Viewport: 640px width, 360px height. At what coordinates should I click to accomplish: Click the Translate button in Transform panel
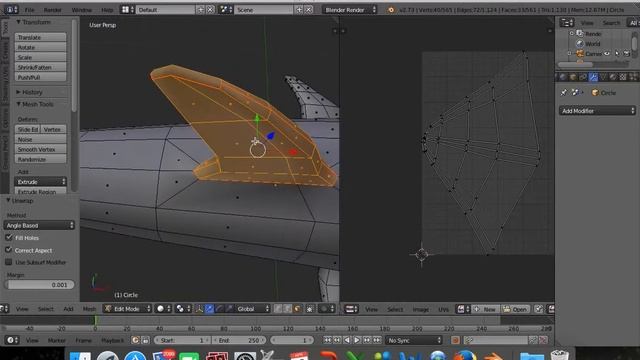tap(40, 37)
